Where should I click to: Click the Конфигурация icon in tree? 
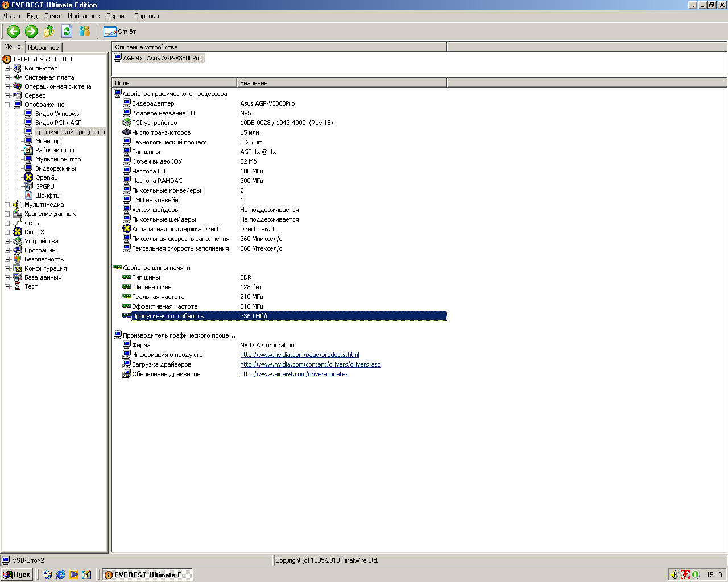[x=18, y=268]
